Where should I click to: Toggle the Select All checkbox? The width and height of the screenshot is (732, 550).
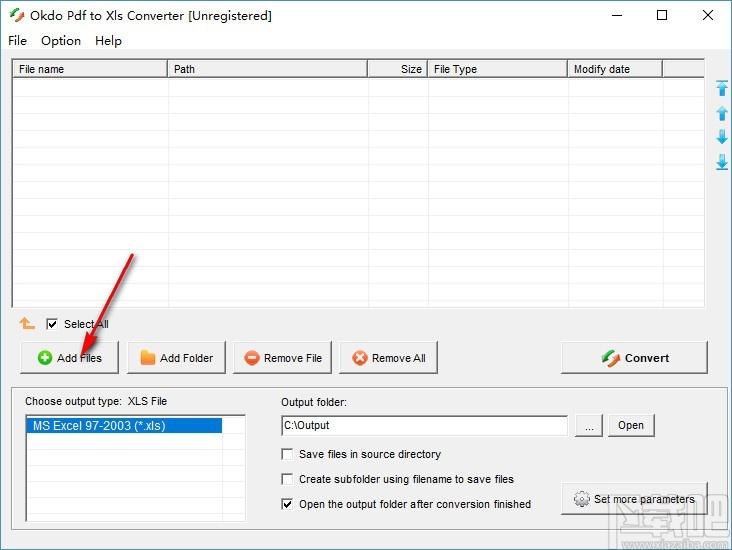[x=52, y=324]
